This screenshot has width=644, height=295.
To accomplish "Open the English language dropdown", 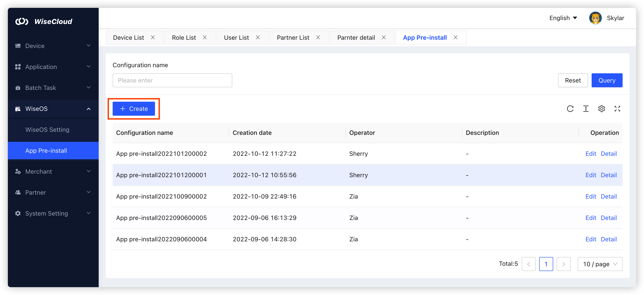I will (563, 18).
